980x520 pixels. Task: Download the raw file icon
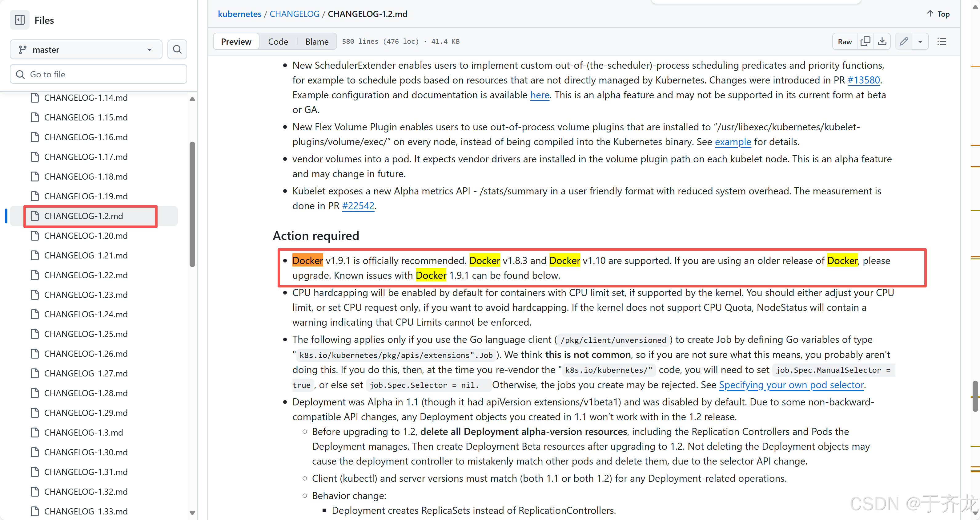pos(882,42)
